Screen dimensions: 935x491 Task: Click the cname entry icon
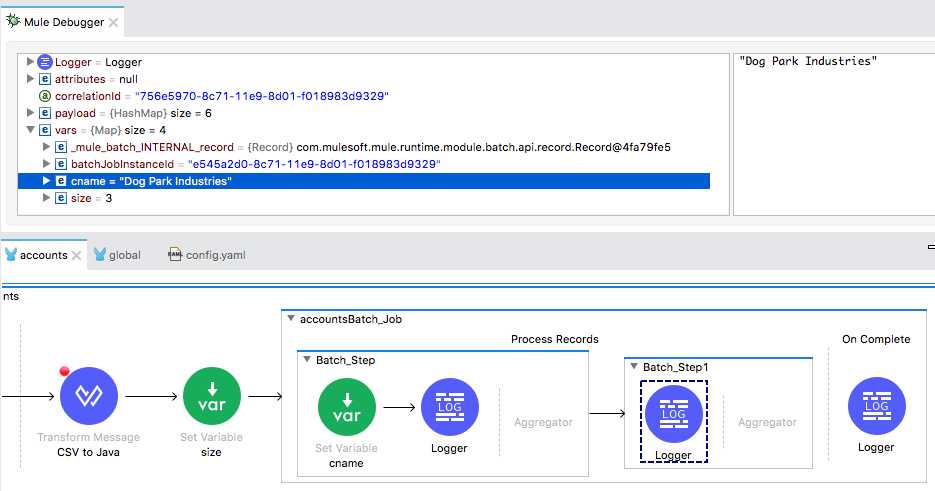coord(61,181)
